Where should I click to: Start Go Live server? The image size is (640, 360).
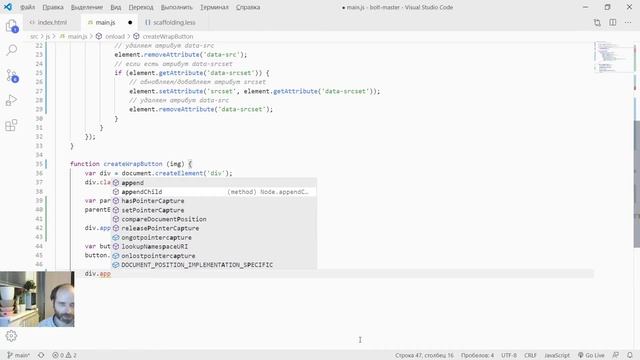coord(591,355)
